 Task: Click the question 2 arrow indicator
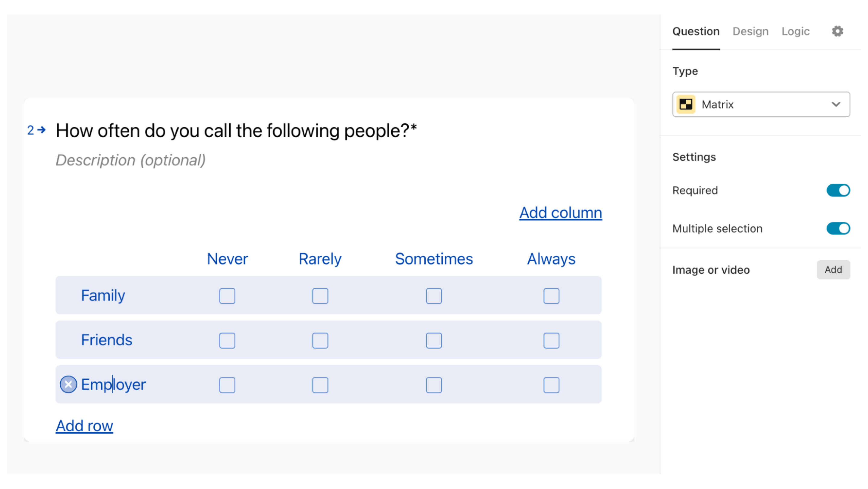click(x=36, y=130)
